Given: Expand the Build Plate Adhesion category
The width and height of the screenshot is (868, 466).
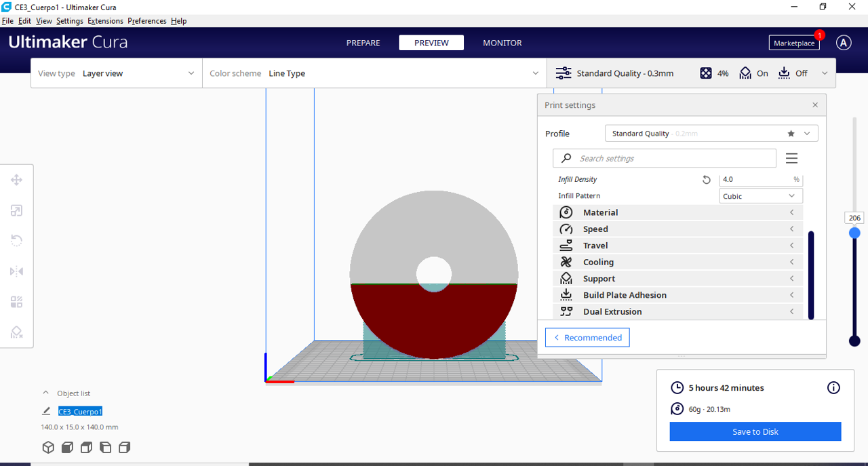Looking at the screenshot, I should (x=677, y=295).
